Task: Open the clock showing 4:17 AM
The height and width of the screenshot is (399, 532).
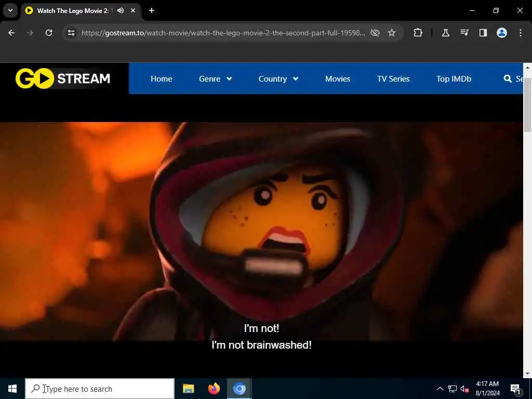Action: [487, 389]
